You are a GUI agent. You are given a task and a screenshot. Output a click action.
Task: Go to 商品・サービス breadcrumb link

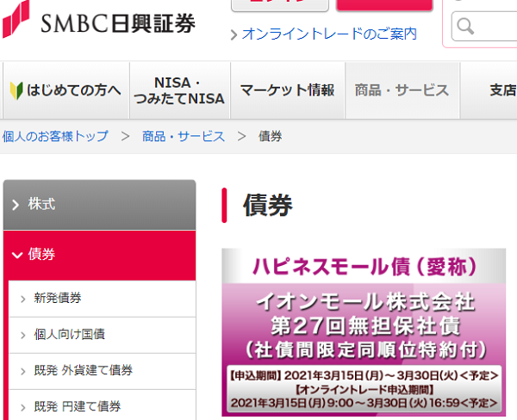coord(184,136)
